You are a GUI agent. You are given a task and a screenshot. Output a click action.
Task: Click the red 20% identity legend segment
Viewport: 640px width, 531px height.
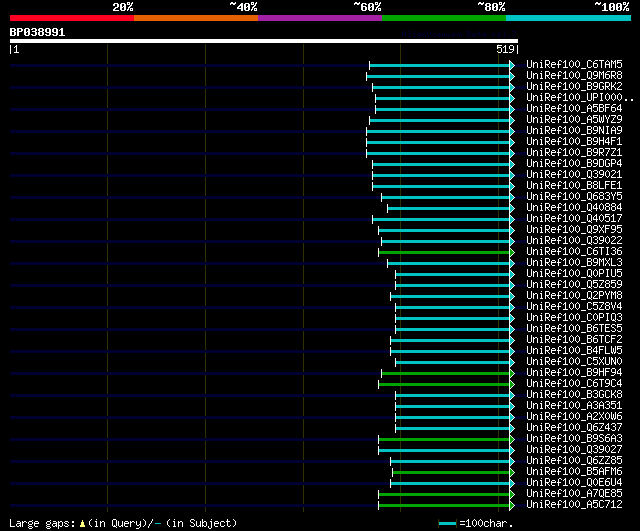pos(72,18)
